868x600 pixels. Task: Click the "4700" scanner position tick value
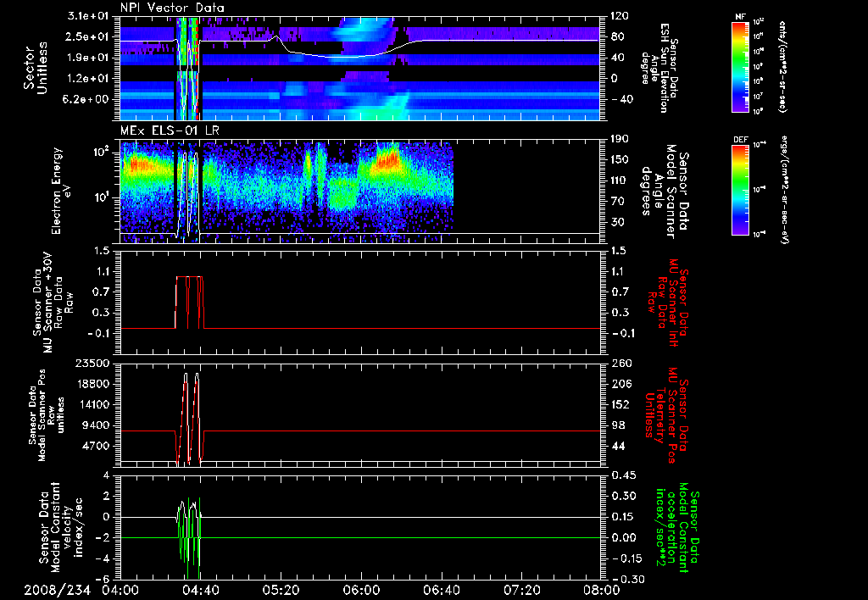95,446
